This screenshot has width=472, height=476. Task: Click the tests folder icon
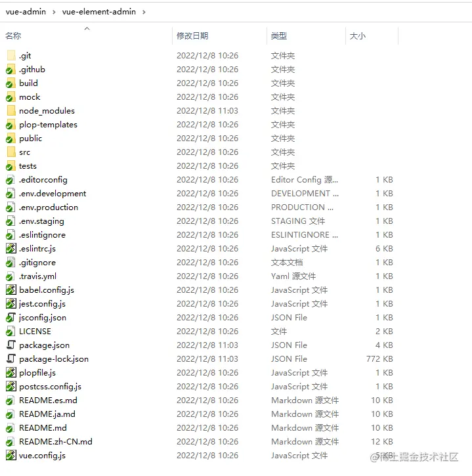coord(11,166)
